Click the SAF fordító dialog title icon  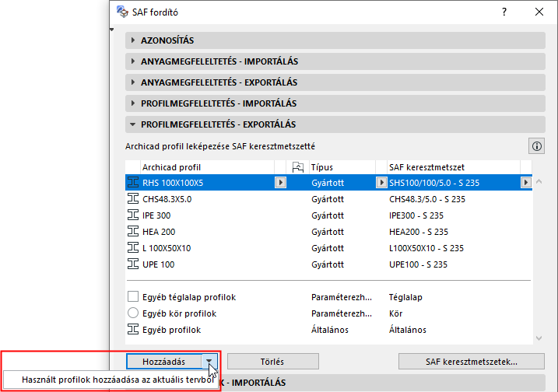[122, 12]
